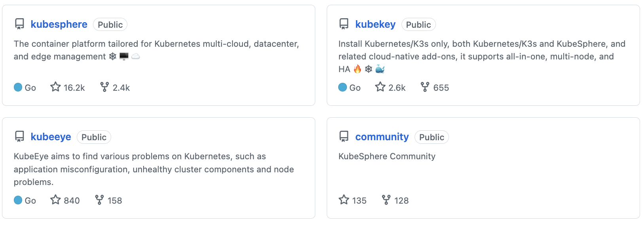Click the Public badge next to community
The image size is (644, 225).
[432, 137]
